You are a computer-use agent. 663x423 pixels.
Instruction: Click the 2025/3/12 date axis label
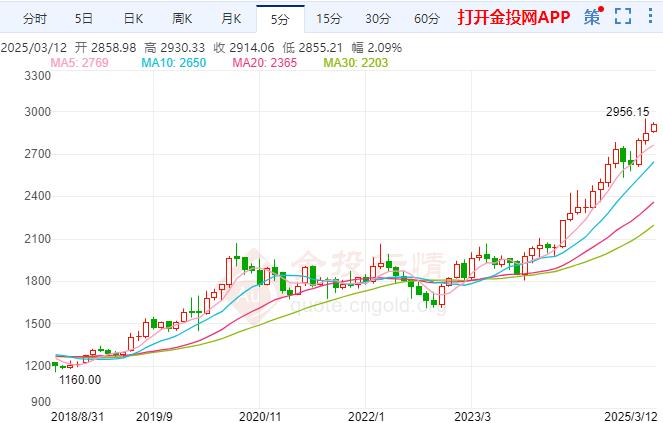click(631, 416)
